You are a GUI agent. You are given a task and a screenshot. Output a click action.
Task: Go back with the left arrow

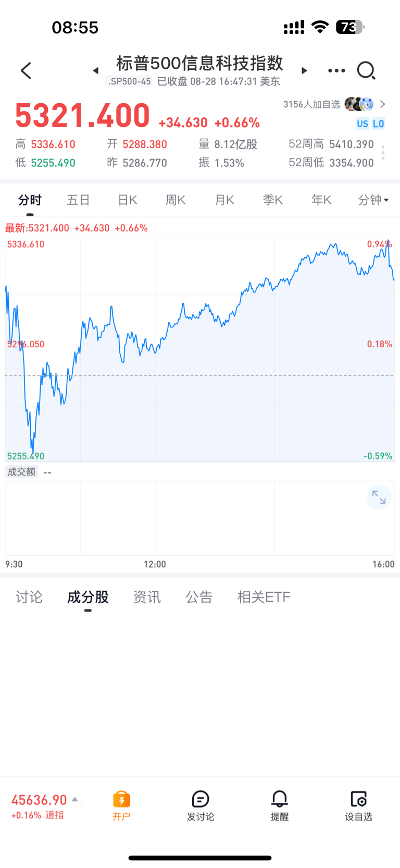26,70
